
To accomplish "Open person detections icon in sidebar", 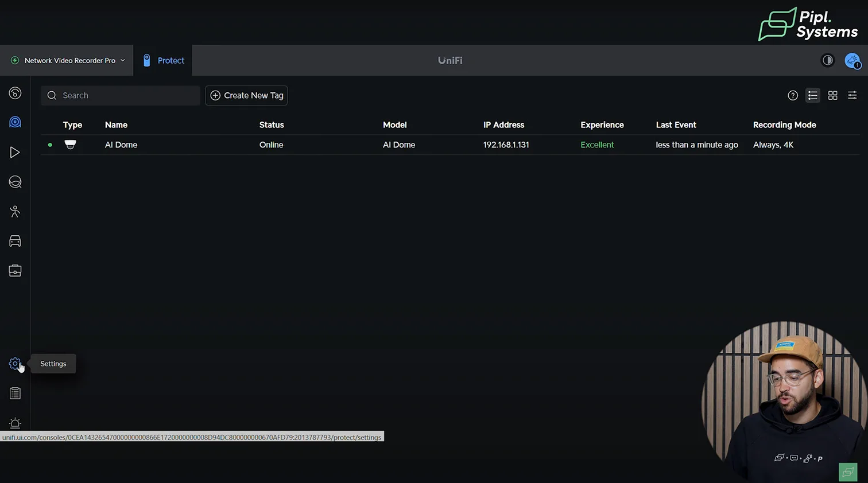I will tap(15, 212).
